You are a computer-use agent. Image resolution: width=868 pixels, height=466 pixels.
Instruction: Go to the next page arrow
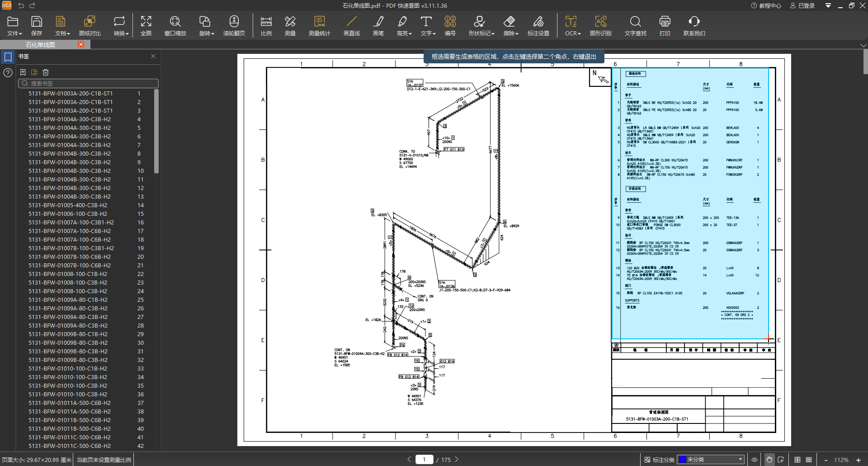pyautogui.click(x=457, y=459)
